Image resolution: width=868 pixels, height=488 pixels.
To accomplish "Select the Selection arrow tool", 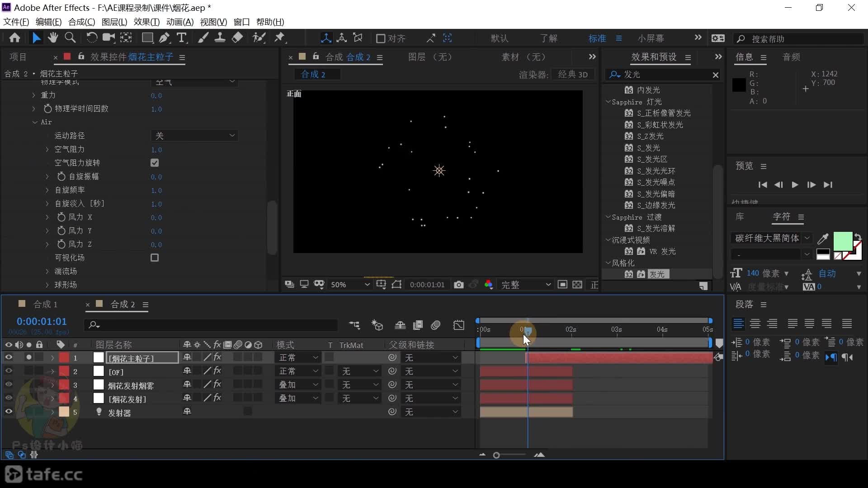I will [x=36, y=38].
